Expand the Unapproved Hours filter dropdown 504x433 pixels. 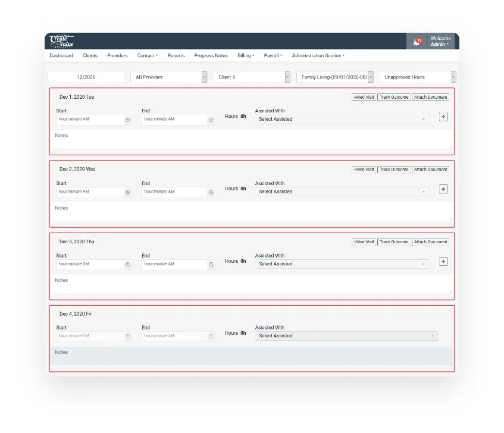tap(418, 77)
